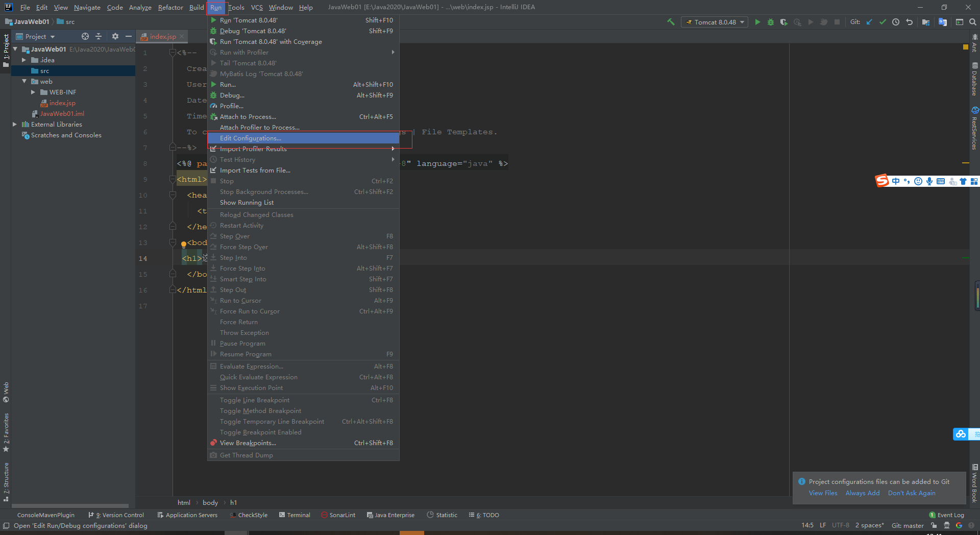Click Collapse All icon in Project panel

[99, 36]
